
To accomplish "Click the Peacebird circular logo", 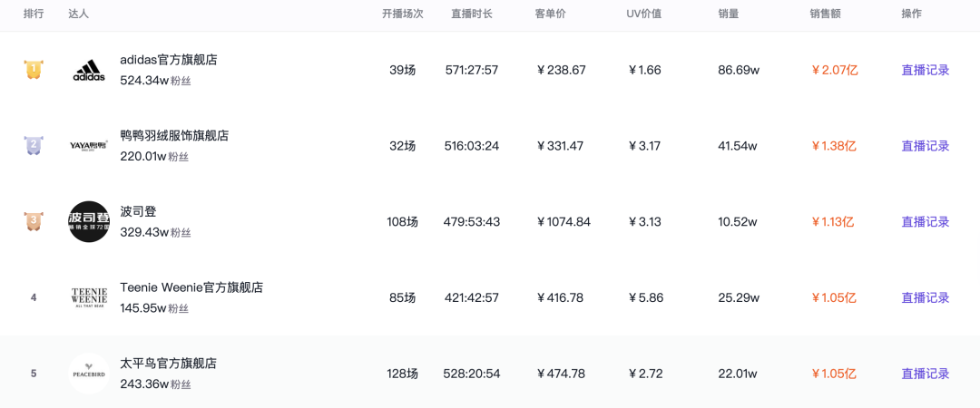I will 89,374.
